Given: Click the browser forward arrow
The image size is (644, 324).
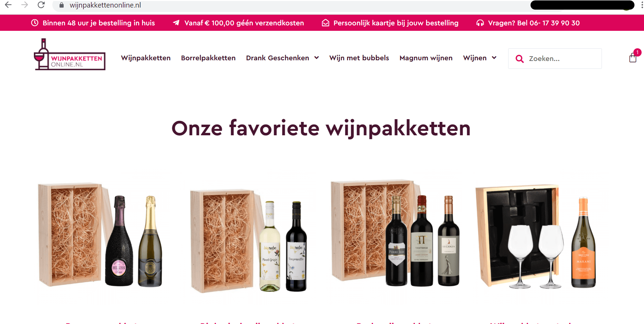Looking at the screenshot, I should (x=25, y=5).
